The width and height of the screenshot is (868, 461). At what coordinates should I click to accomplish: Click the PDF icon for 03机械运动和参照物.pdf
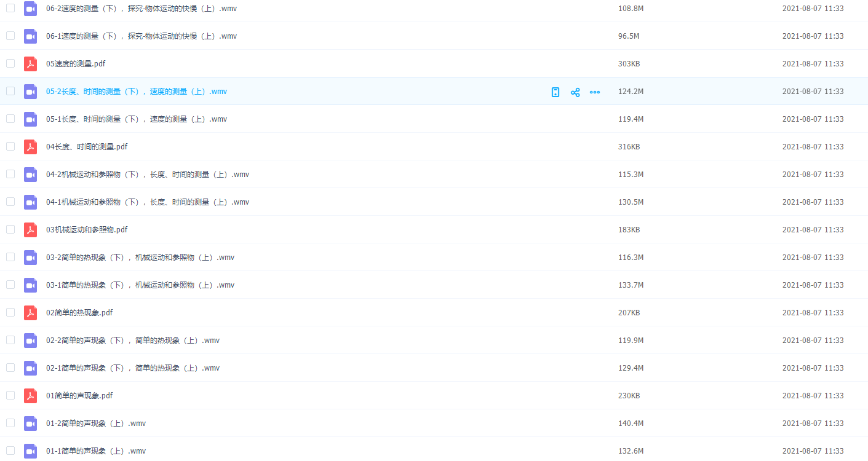click(30, 230)
